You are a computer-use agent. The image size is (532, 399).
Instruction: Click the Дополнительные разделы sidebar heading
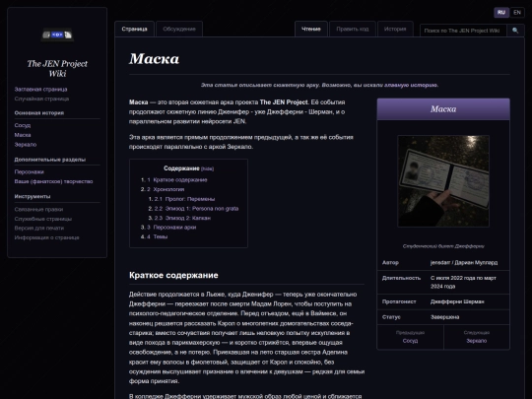(x=50, y=160)
